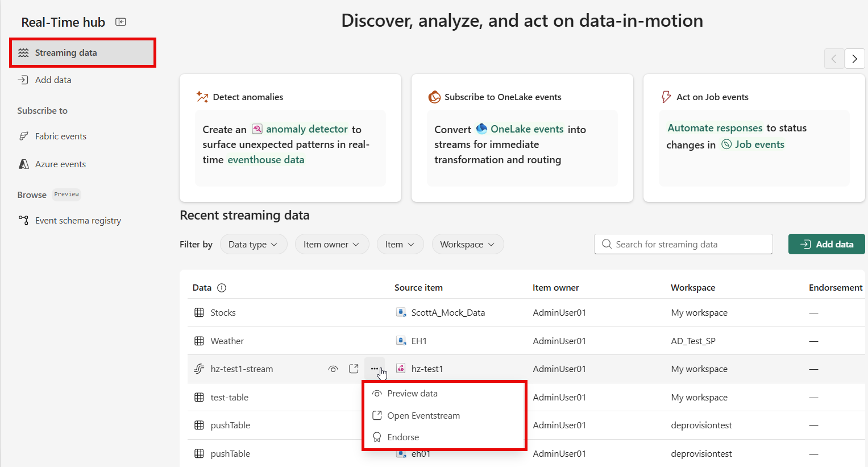Open Event schema registry in sidebar

click(x=78, y=221)
